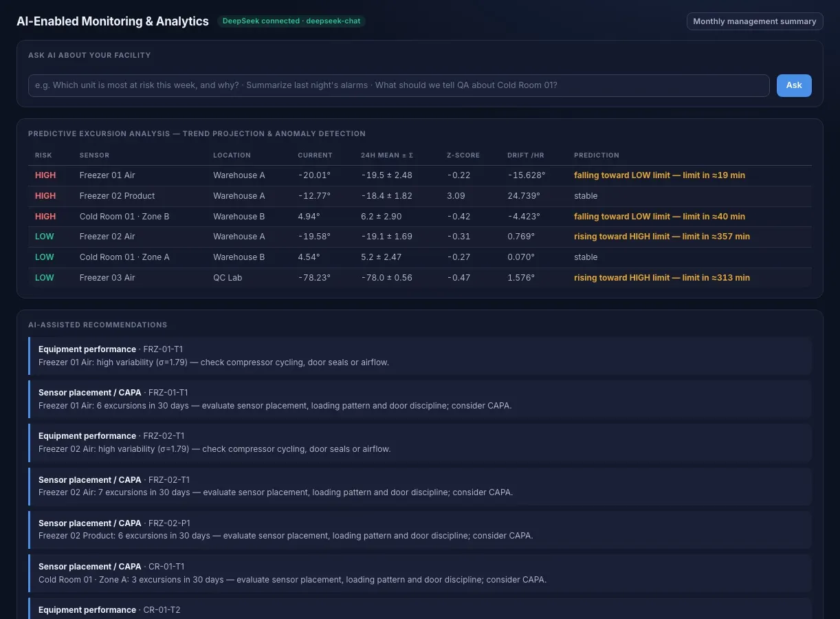The height and width of the screenshot is (619, 840).
Task: Click the PREDICTION column header
Action: [x=597, y=155]
